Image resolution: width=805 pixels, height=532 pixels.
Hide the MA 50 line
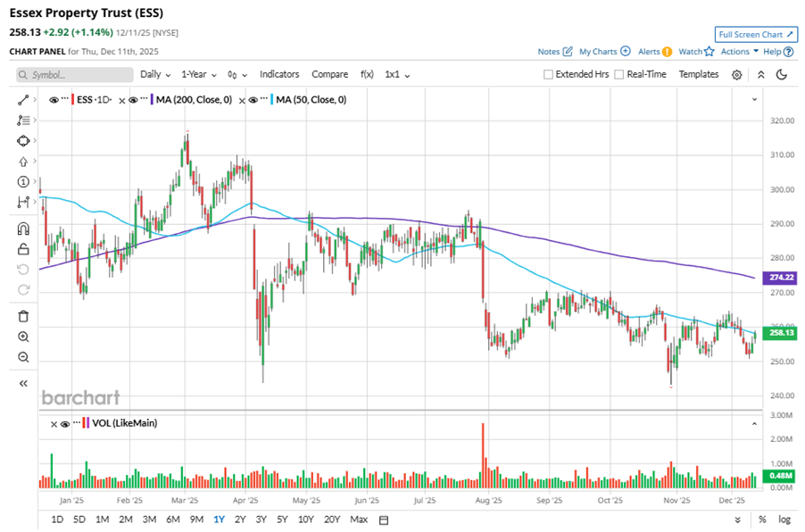tap(253, 100)
